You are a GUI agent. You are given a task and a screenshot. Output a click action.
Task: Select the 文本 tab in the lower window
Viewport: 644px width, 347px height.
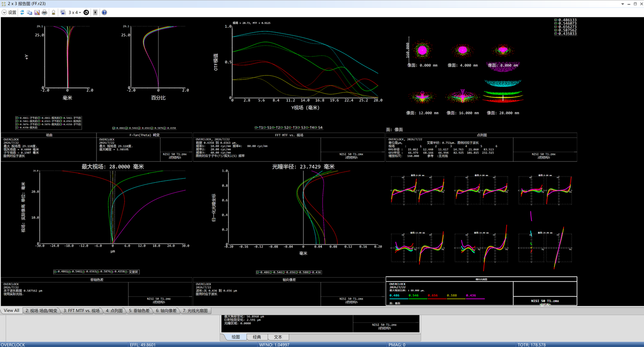coord(278,337)
